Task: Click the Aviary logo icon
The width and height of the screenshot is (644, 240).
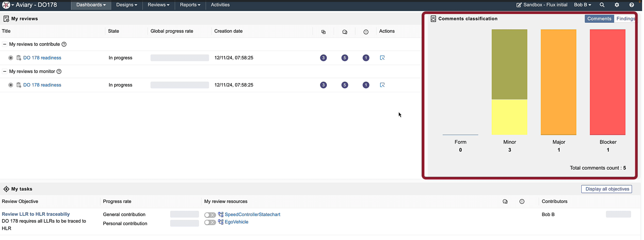Action: pos(6,5)
